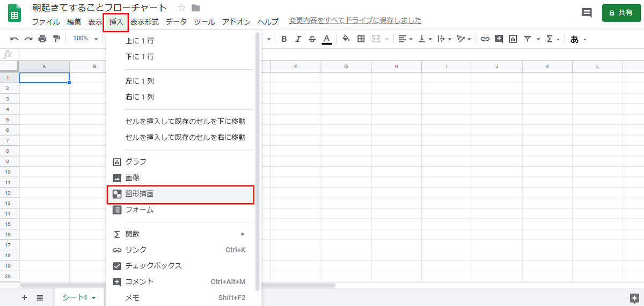This screenshot has width=644, height=306.
Task: Click the 変更内容をすべてドライブに保存しました link
Action: pyautogui.click(x=355, y=21)
